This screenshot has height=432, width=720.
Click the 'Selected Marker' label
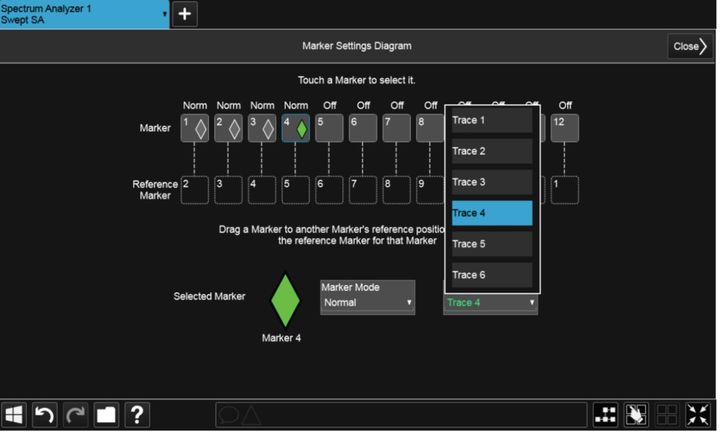[x=209, y=297]
